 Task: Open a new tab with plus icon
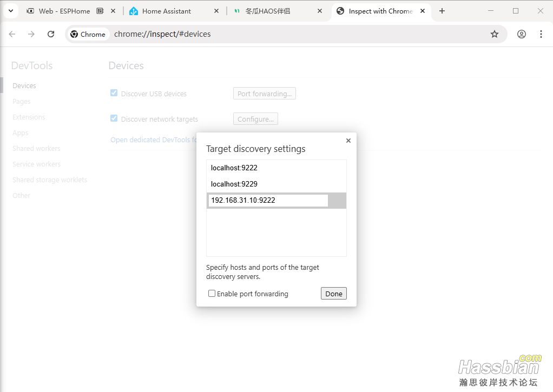(442, 11)
